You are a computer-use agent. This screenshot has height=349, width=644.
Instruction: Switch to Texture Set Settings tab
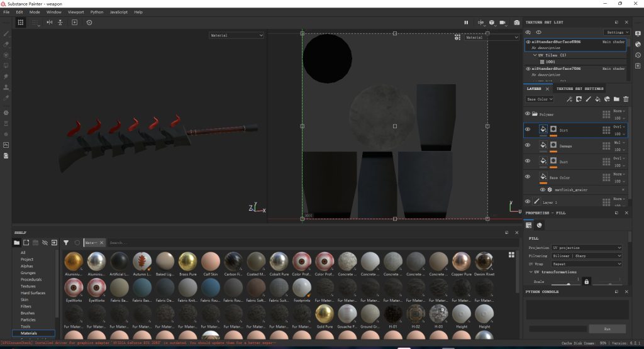[x=579, y=89]
